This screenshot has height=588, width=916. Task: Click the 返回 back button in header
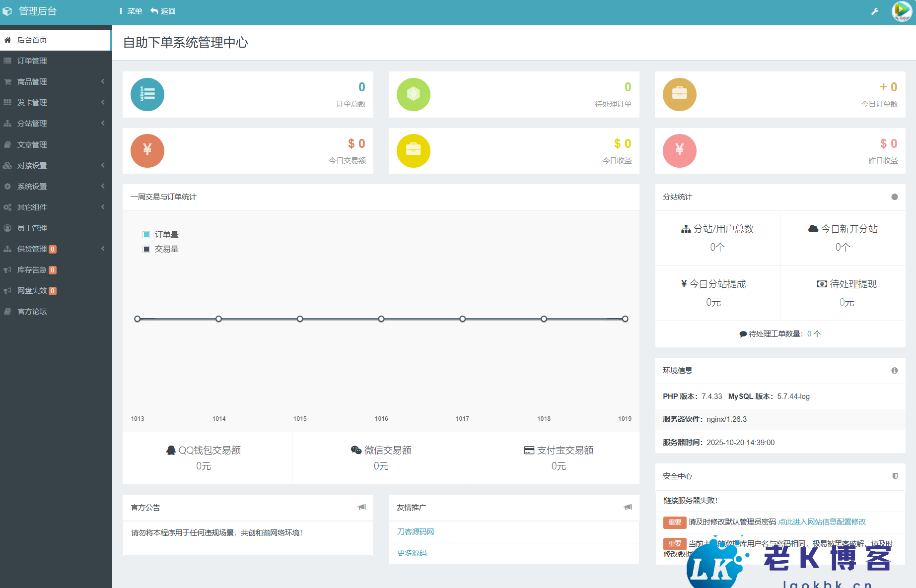point(163,11)
